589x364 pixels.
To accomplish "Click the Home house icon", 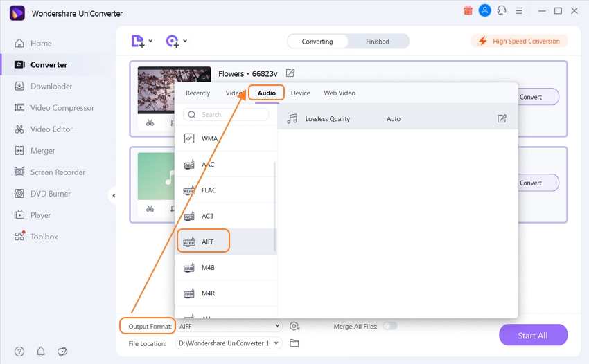I will pos(19,43).
